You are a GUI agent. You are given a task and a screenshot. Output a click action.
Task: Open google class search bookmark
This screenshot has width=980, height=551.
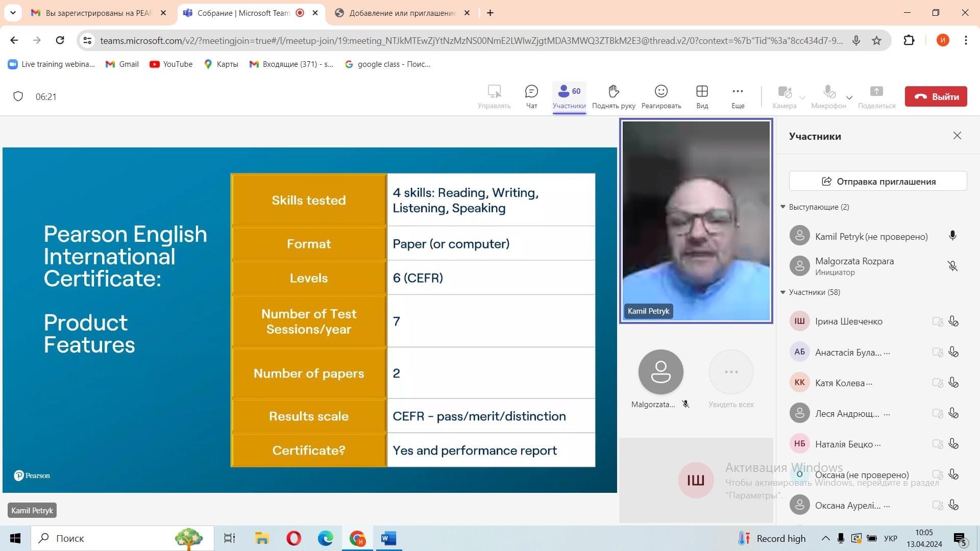pos(387,64)
